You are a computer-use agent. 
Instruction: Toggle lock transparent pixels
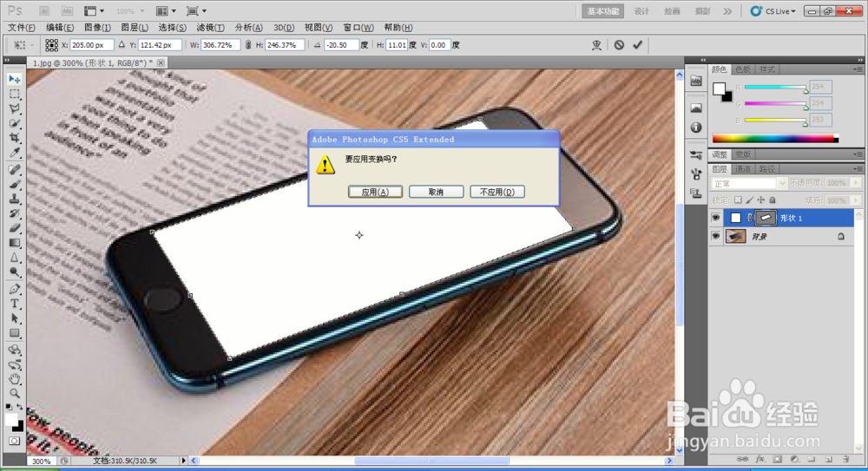click(x=738, y=200)
